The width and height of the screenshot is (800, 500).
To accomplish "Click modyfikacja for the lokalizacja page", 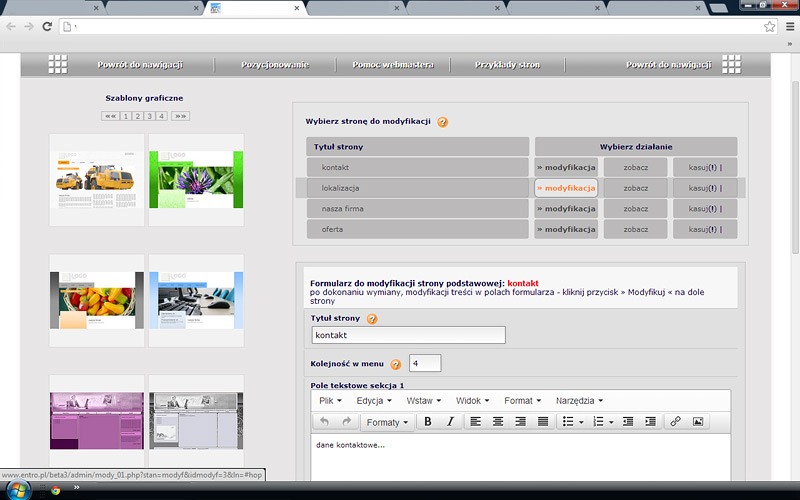I will (x=566, y=188).
